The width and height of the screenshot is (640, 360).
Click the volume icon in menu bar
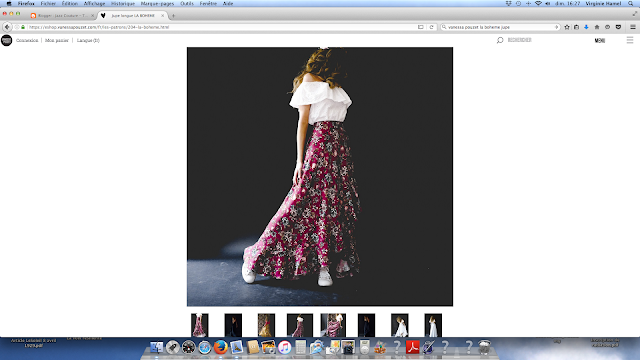[548, 3]
